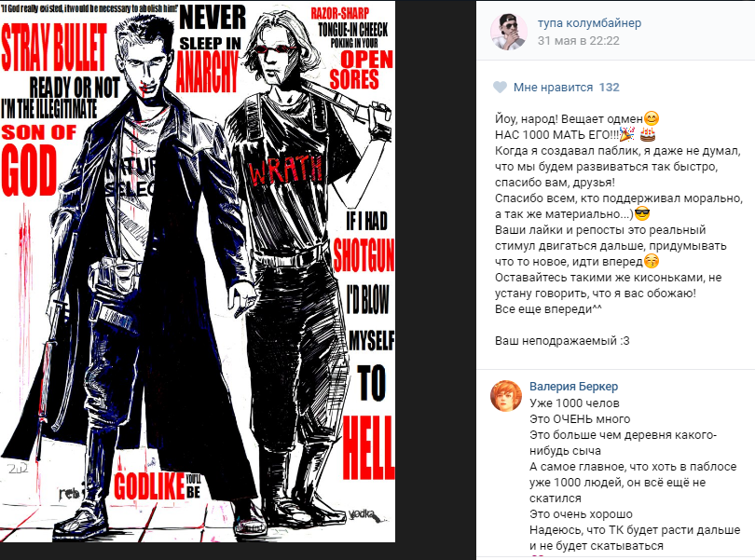Open Валерия Беркер's round avatar
Viewport: 755px width, 560px height.
[x=506, y=396]
